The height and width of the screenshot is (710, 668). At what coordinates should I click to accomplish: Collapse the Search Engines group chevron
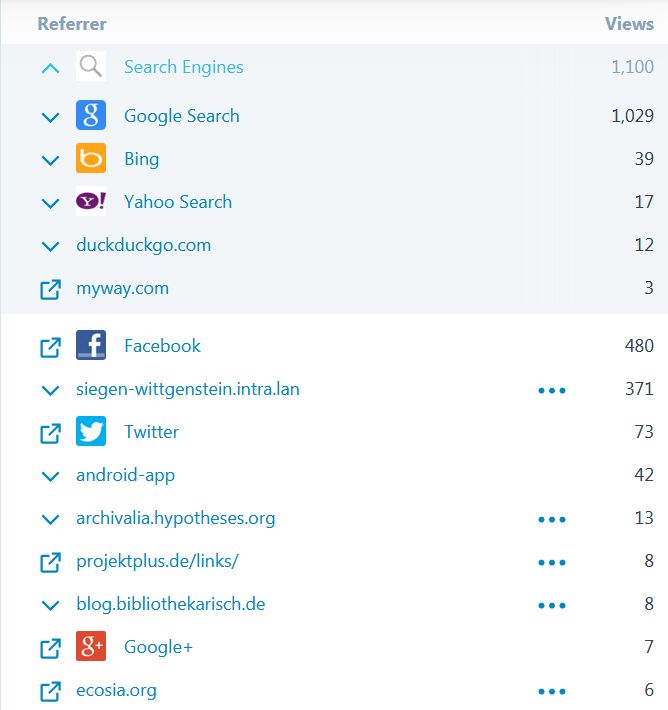click(50, 68)
